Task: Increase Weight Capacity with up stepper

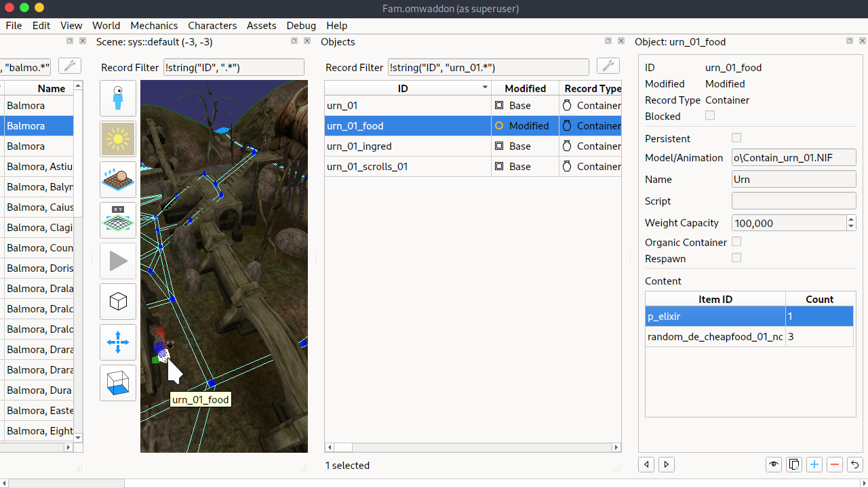Action: point(851,219)
